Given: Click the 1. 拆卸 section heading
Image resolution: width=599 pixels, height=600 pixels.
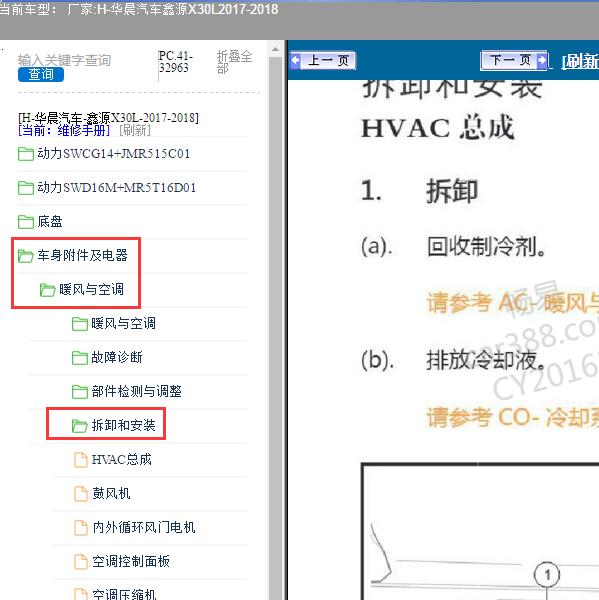Looking at the screenshot, I should [419, 191].
